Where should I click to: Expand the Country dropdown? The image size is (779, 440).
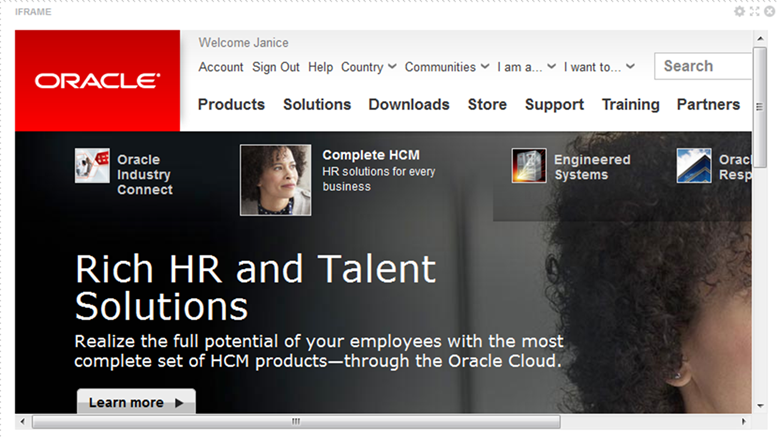[x=369, y=67]
